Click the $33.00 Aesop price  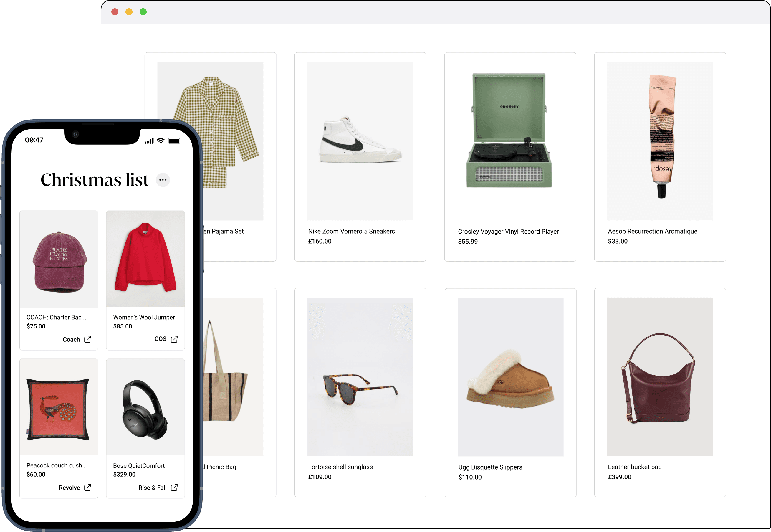tap(618, 241)
